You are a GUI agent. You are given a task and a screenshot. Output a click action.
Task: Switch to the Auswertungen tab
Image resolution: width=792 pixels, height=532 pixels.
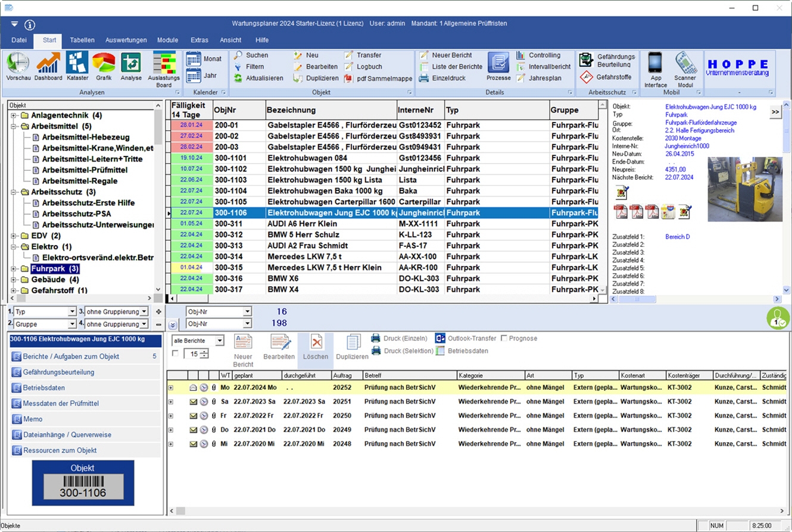126,40
